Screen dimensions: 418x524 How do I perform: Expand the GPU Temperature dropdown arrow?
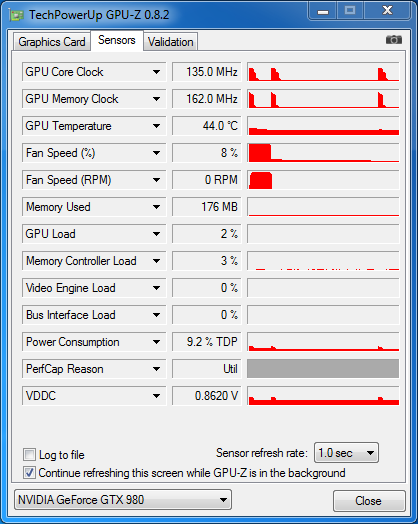pos(156,126)
